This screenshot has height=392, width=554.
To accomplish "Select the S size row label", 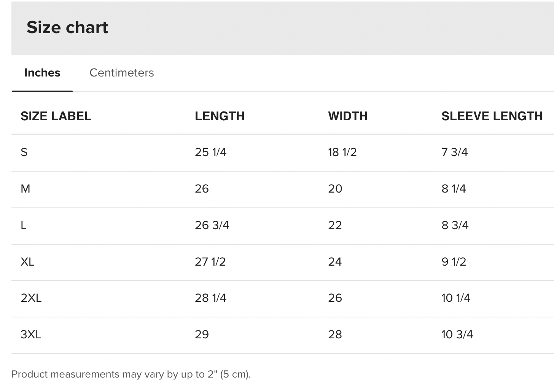I will coord(24,152).
